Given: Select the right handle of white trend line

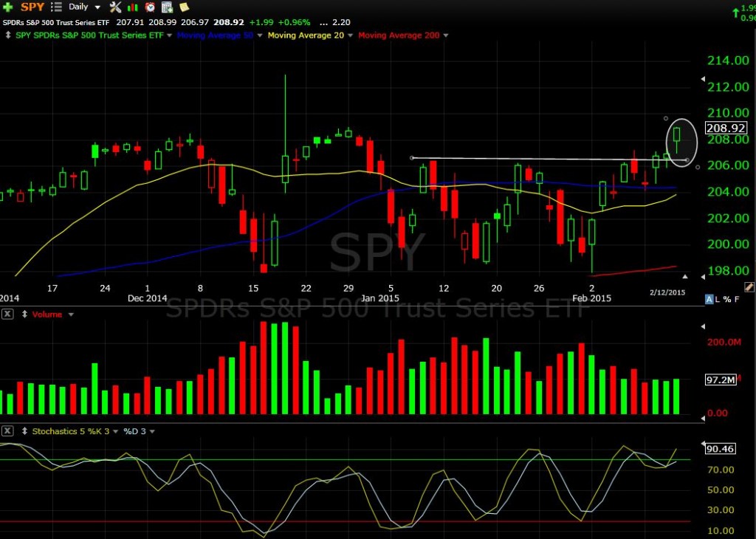Looking at the screenshot, I should click(x=687, y=160).
